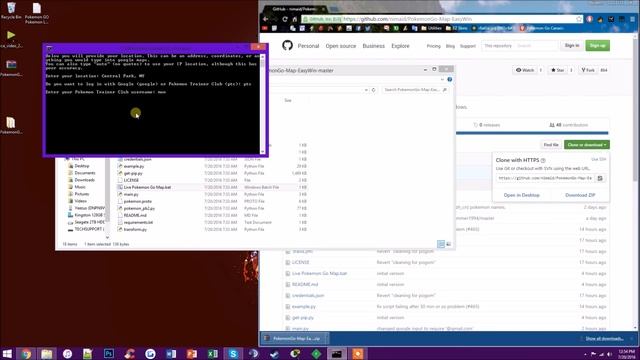Open the Open source menu on GitHub
The image size is (640, 360).
coord(341,46)
